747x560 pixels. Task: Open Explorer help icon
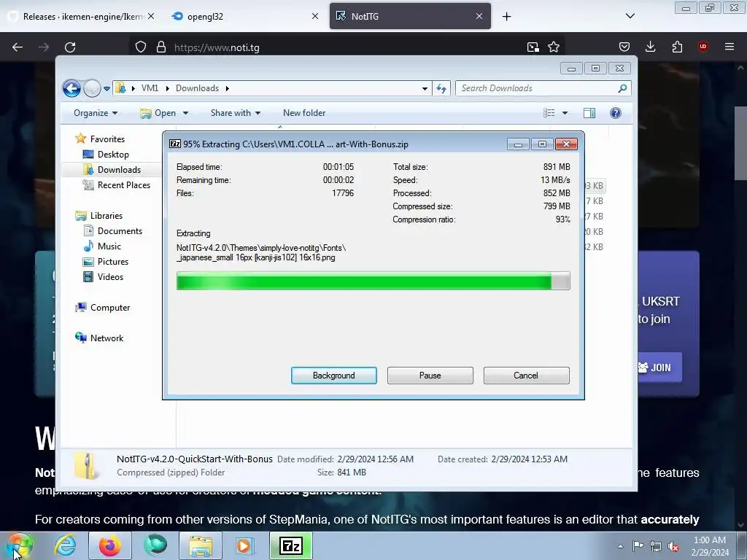coord(616,113)
